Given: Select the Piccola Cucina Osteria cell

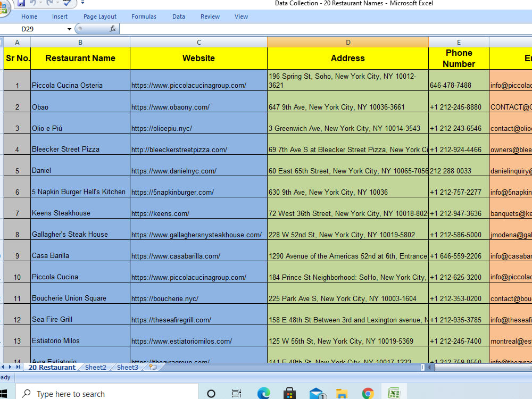Looking at the screenshot, I should click(x=80, y=80).
